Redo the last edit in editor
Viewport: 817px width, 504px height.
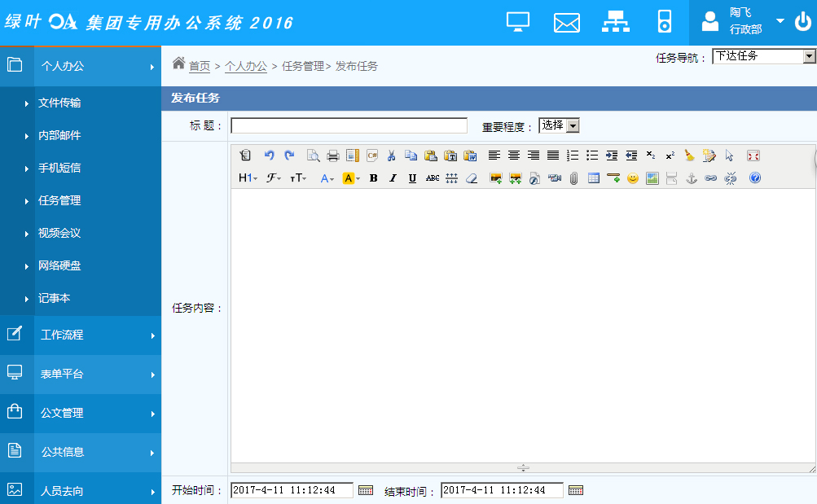(289, 156)
